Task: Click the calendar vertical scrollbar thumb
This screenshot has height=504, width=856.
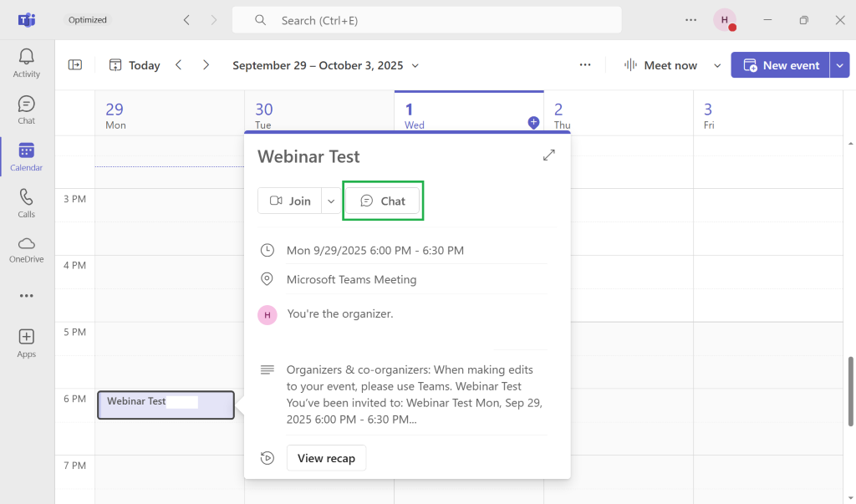Action: click(850, 391)
